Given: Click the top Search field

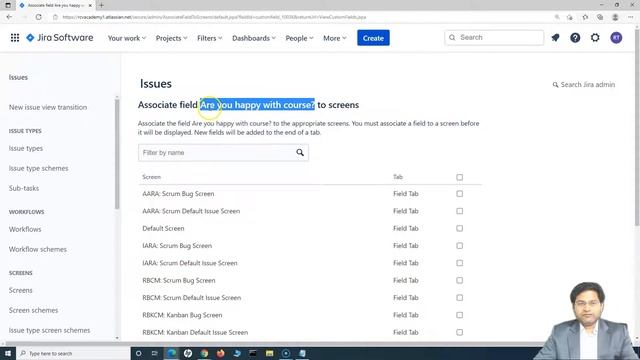Looking at the screenshot, I should (x=494, y=38).
